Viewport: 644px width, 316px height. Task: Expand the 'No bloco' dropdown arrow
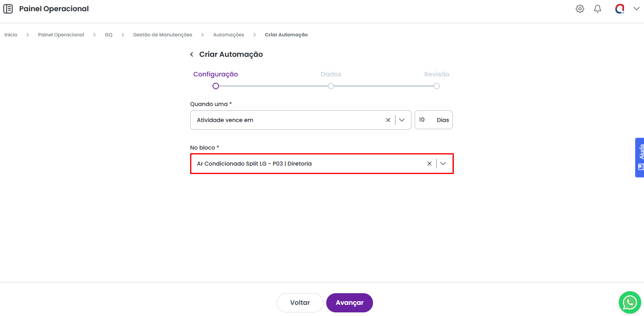point(443,164)
